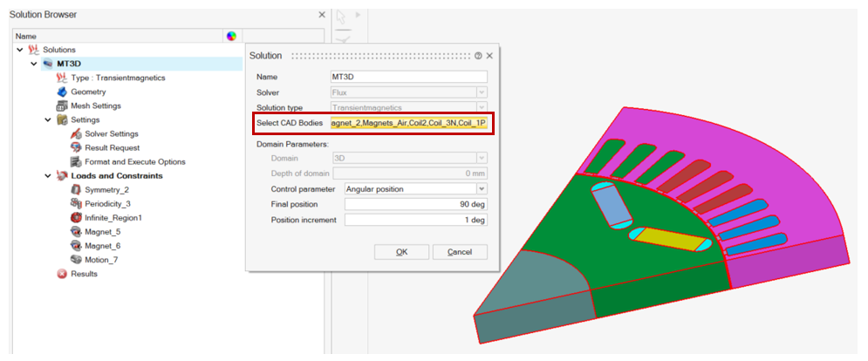Viewport: 868px width, 361px height.
Task: Click the Geometry icon in the tree
Action: pyautogui.click(x=62, y=92)
